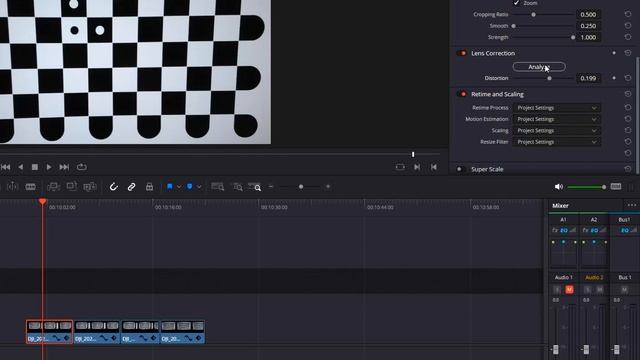This screenshot has height=360, width=640.
Task: Enable the Super Scale toggle
Action: click(460, 169)
